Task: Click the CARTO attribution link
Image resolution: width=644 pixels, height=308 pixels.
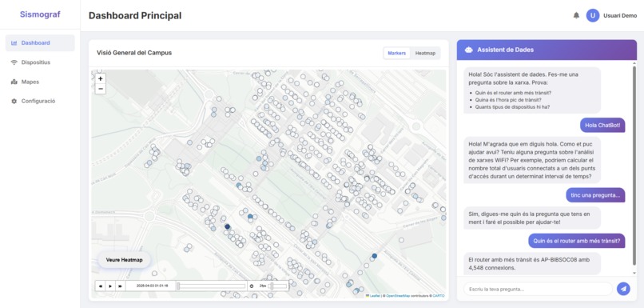Action: click(x=439, y=296)
